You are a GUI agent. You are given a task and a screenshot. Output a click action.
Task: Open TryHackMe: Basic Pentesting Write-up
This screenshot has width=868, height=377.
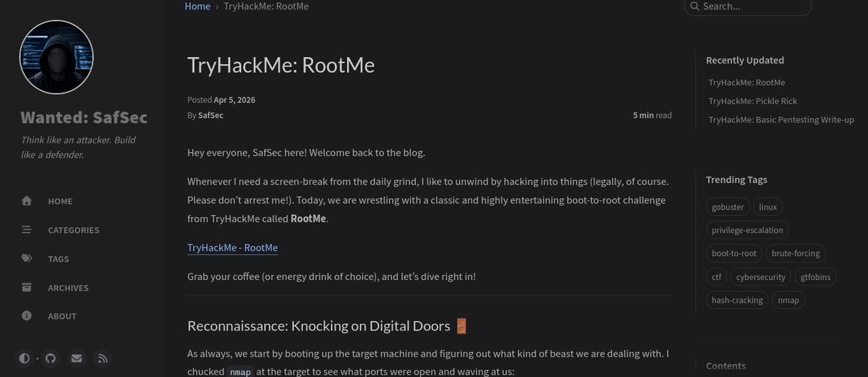[781, 119]
